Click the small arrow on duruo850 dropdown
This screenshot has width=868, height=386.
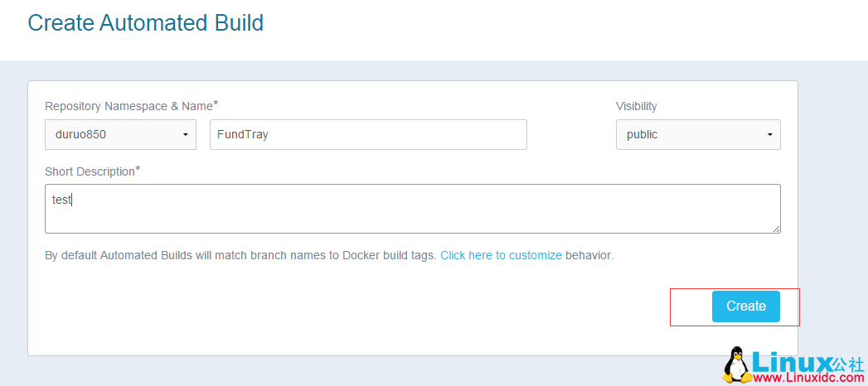click(x=184, y=135)
